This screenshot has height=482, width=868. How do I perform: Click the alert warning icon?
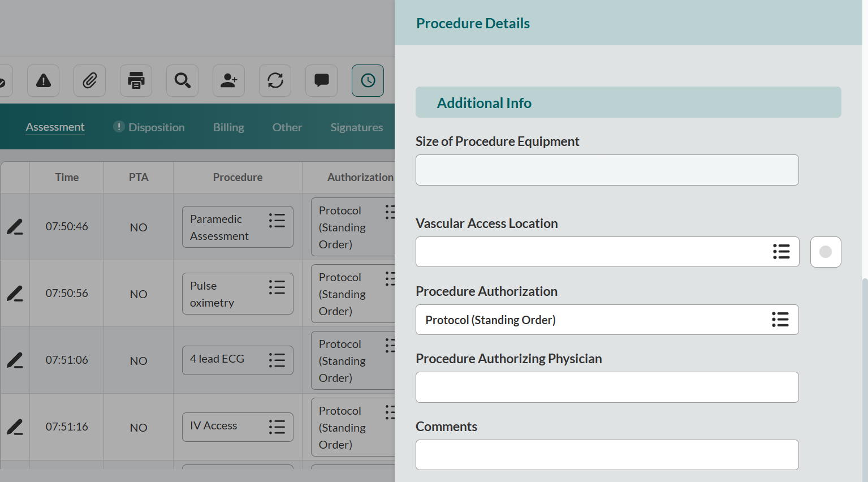pos(43,80)
